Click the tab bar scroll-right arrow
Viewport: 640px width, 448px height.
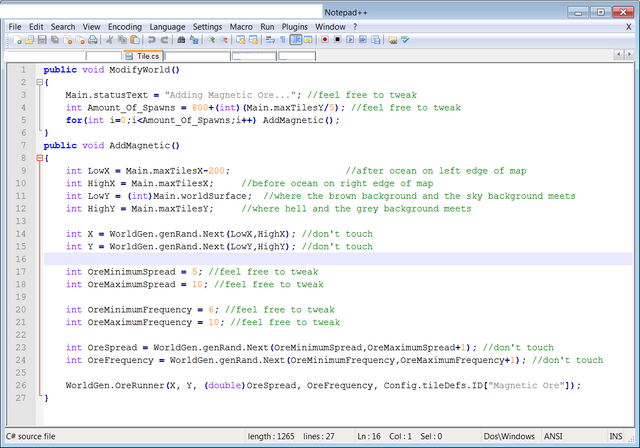click(x=629, y=54)
